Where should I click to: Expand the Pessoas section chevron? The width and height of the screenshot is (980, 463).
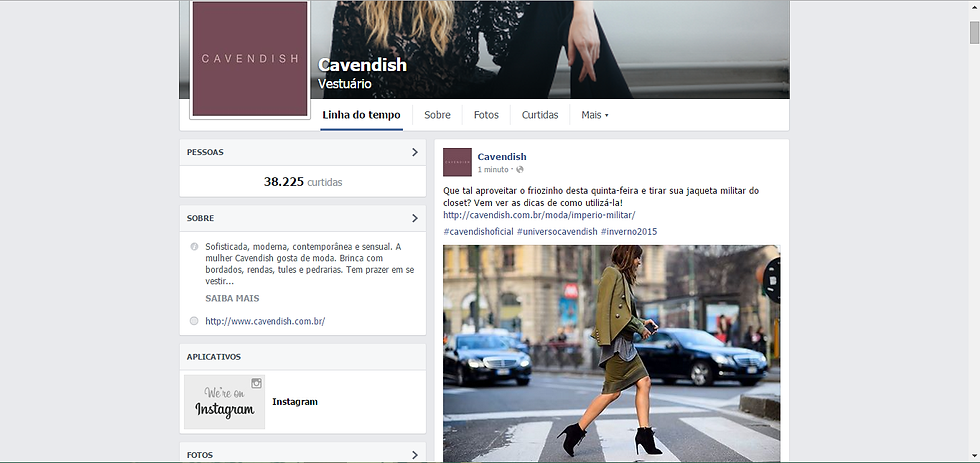point(414,152)
